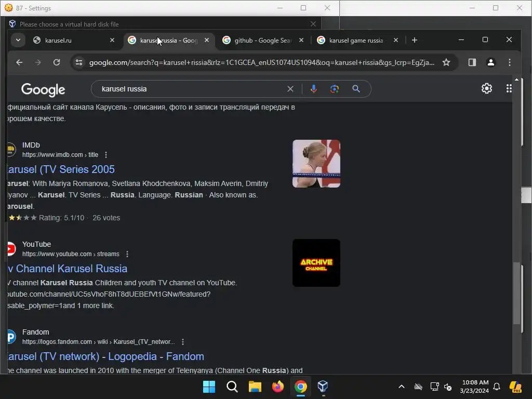Open more options for YouTube result
Screen dimensions: 532x399
click(127, 254)
